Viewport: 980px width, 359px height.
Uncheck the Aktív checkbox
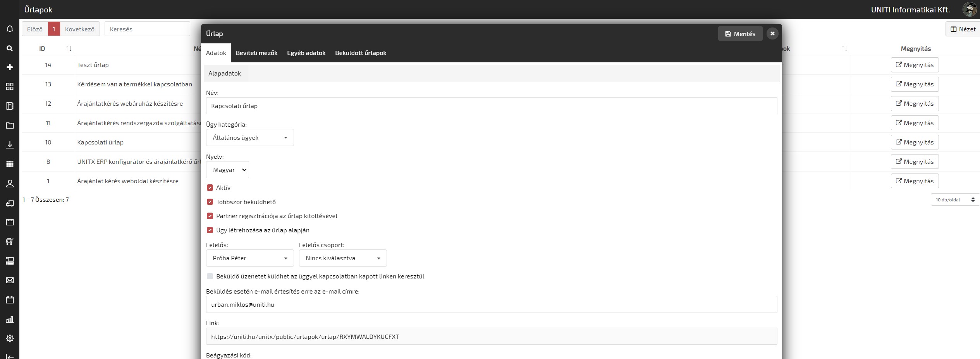pos(210,188)
